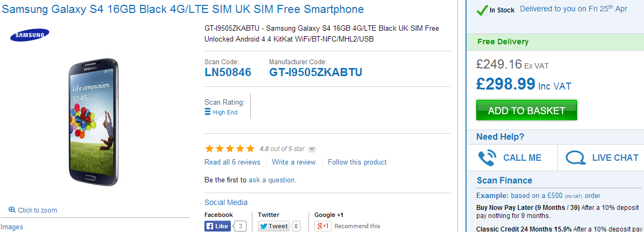The width and height of the screenshot is (644, 232).
Task: Click the ask a question link
Action: [x=271, y=180]
